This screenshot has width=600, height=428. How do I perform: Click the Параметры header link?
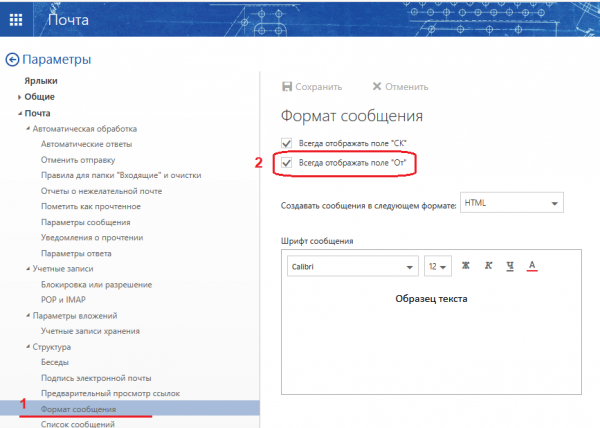click(x=57, y=60)
